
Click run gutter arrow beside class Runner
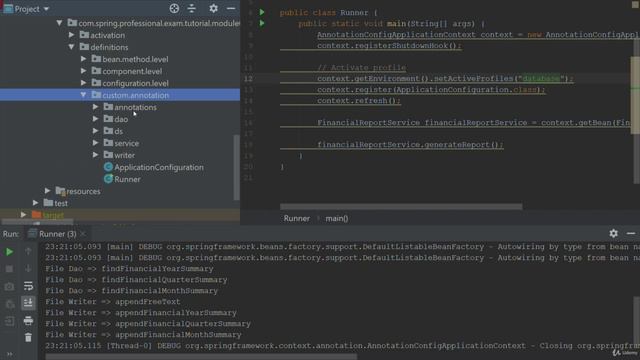tap(262, 12)
